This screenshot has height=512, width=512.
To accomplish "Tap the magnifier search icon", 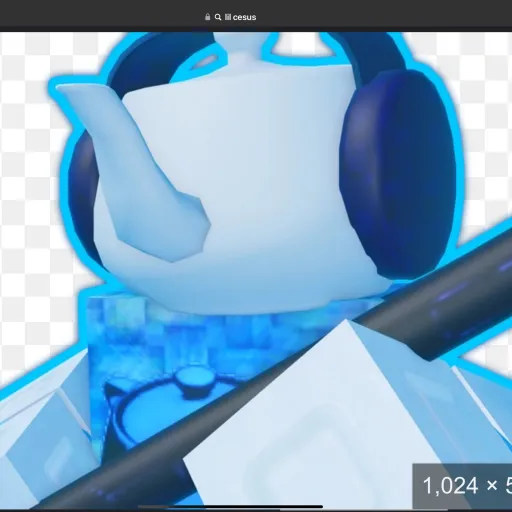I will coord(218,17).
